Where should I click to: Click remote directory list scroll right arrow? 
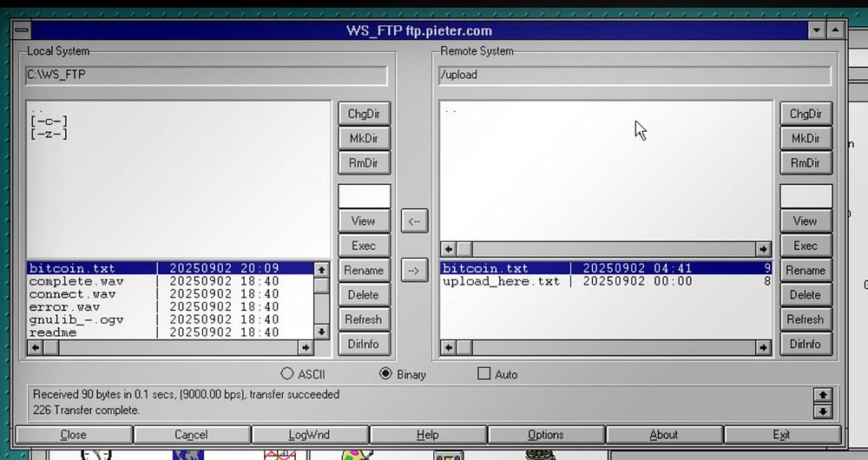[763, 248]
